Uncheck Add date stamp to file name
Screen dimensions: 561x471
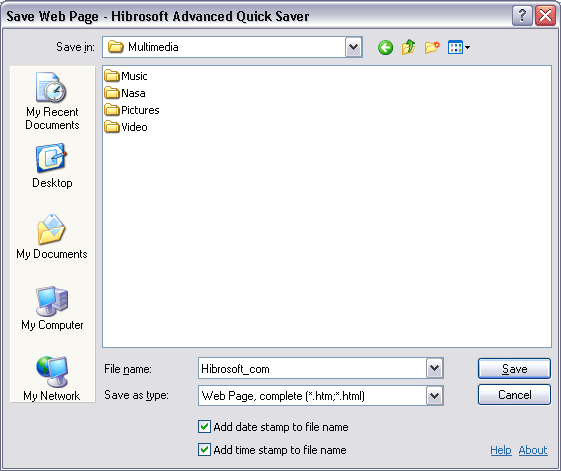(204, 427)
